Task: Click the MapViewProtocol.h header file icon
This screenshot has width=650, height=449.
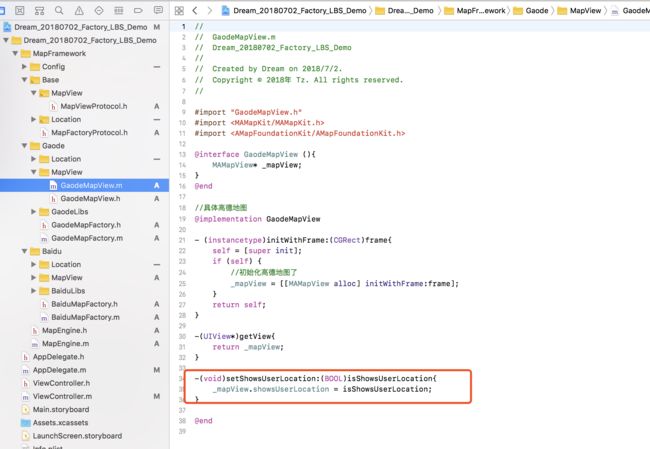Action: [53, 107]
